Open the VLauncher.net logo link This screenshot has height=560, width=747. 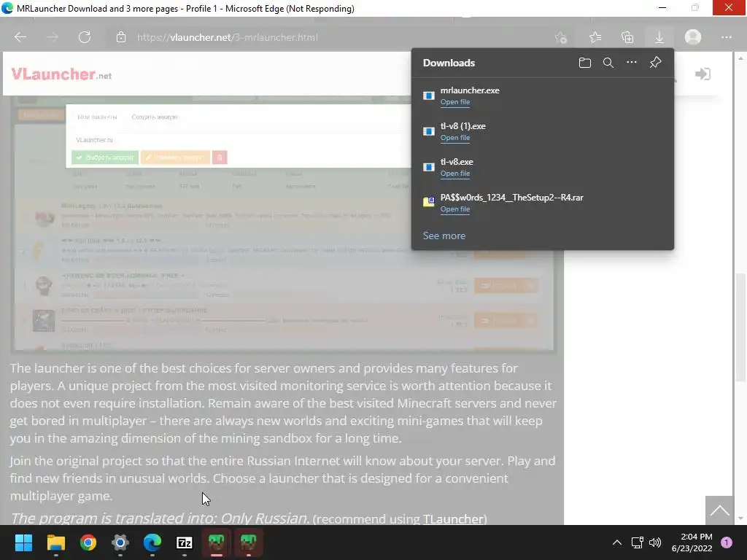point(61,74)
